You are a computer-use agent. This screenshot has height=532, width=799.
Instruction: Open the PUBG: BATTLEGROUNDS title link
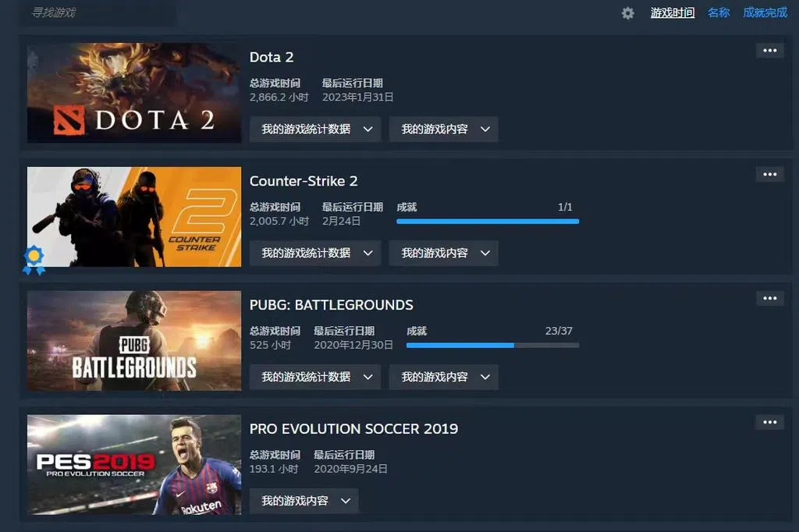tap(331, 305)
